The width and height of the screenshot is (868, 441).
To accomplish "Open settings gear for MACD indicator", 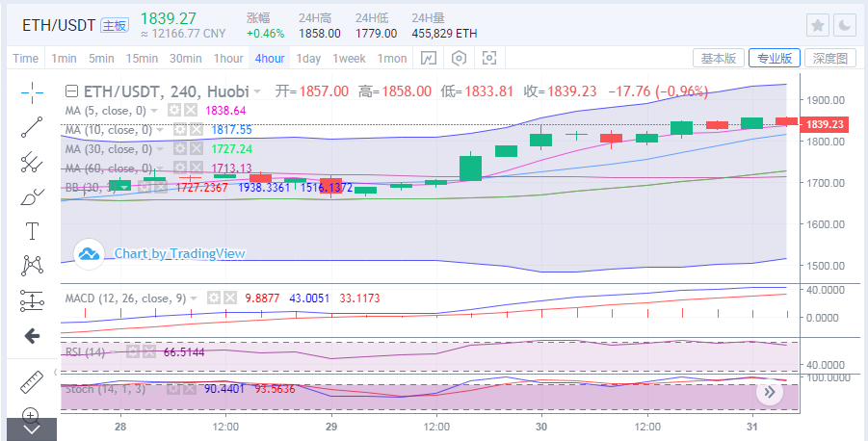I will coord(214,298).
